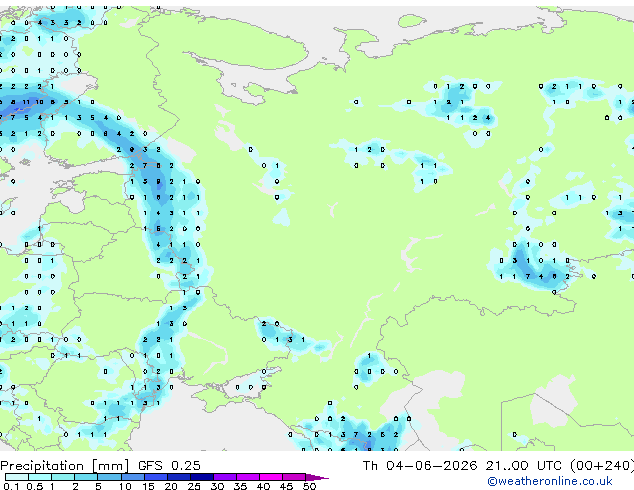Click the legend label "0.5"
634x490 pixels.
click(34, 486)
